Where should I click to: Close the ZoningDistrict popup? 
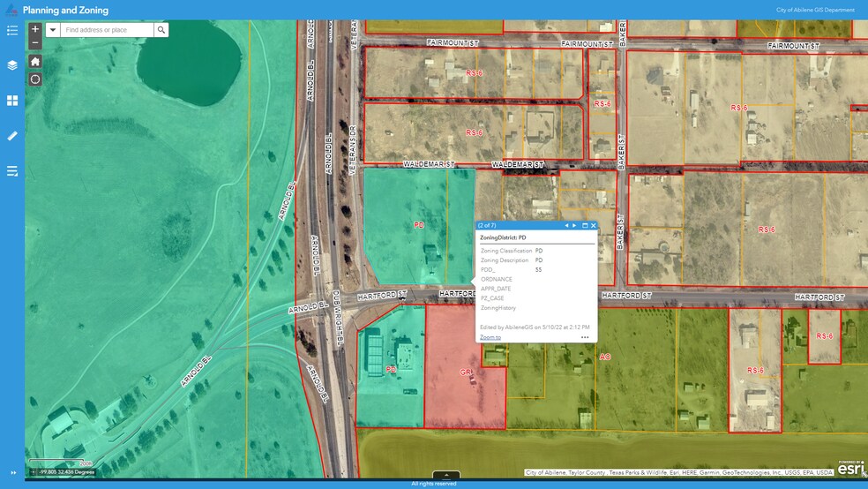[594, 225]
